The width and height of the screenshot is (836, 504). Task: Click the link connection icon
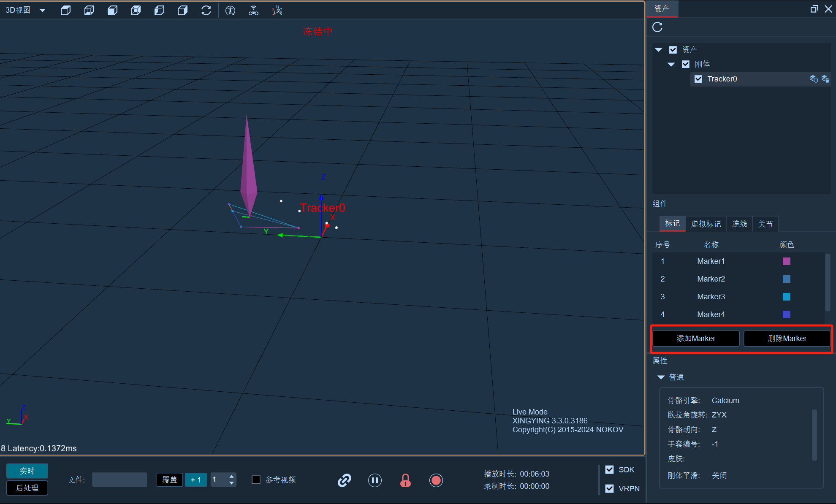pos(345,480)
